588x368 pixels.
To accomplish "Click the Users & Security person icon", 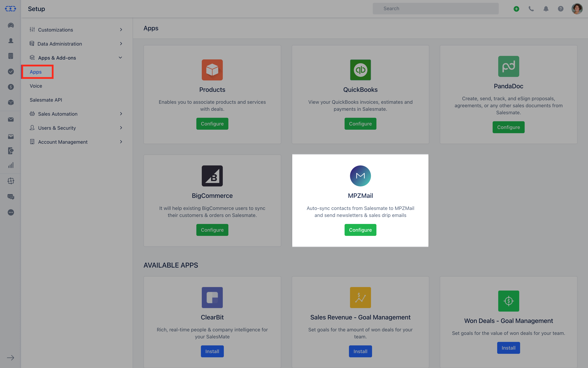I will (32, 128).
